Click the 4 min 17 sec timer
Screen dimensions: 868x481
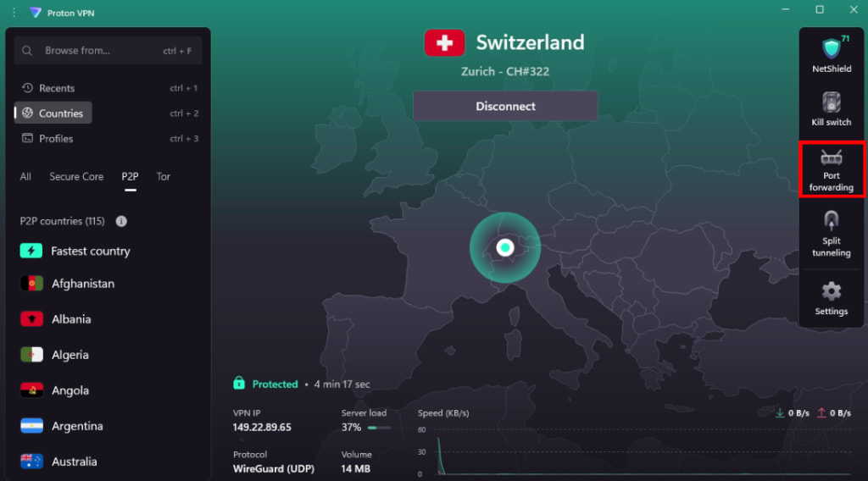point(342,384)
